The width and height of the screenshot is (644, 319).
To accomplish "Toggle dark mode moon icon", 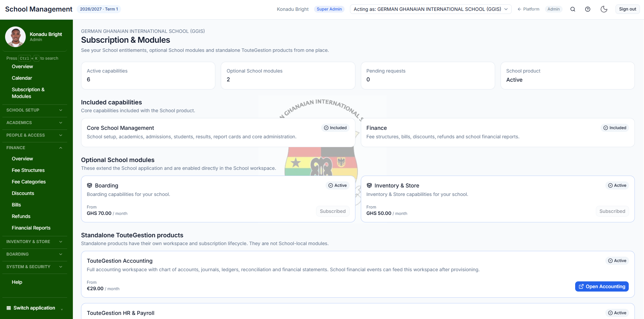I will click(x=604, y=9).
